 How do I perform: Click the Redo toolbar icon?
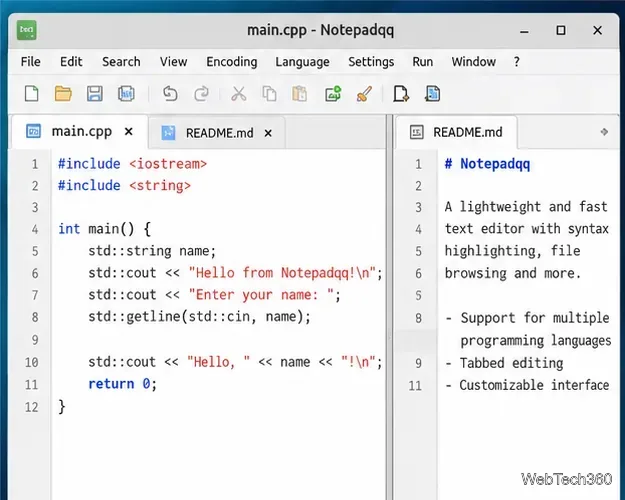point(201,94)
